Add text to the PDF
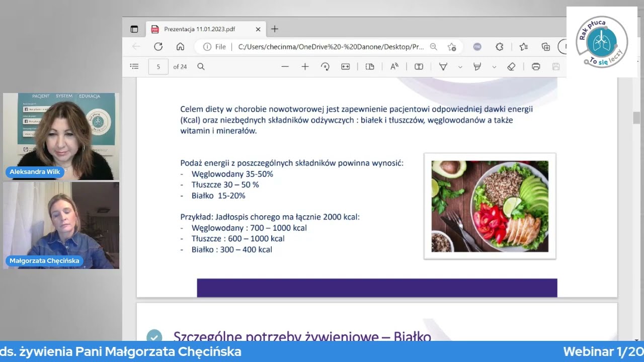The image size is (644, 362). tap(419, 66)
